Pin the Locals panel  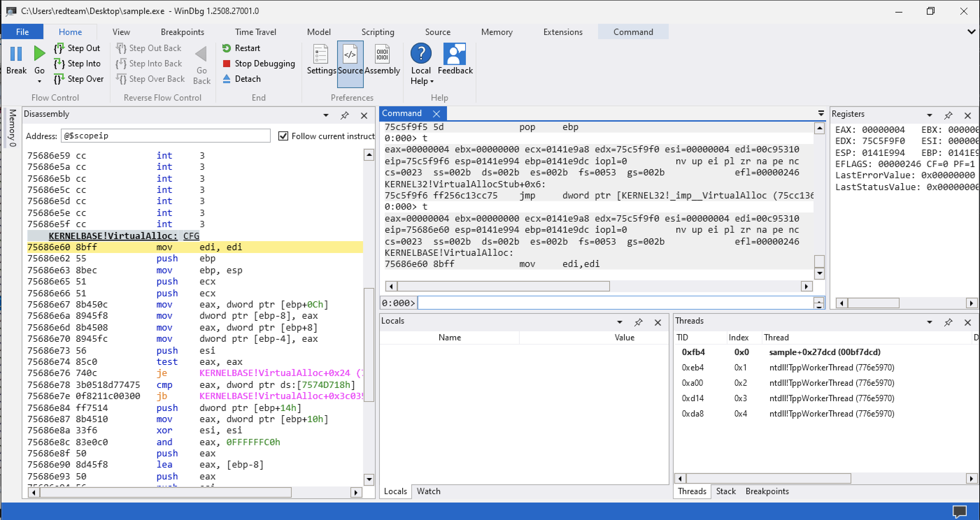(x=638, y=322)
